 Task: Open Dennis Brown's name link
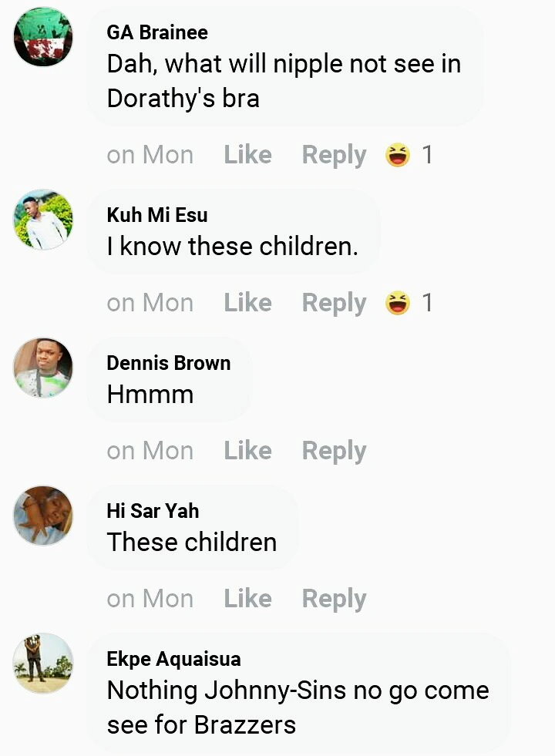(x=169, y=362)
